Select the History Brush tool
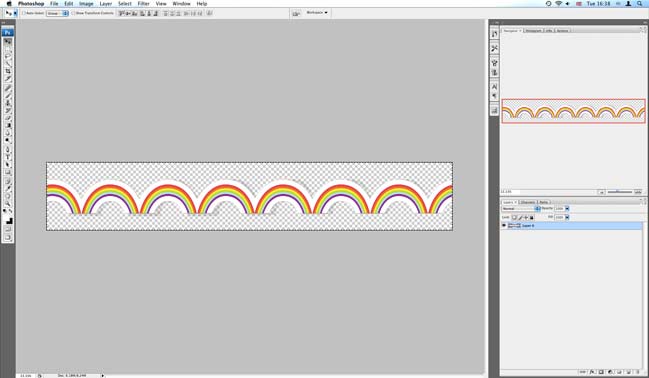This screenshot has width=649, height=378. 8,110
